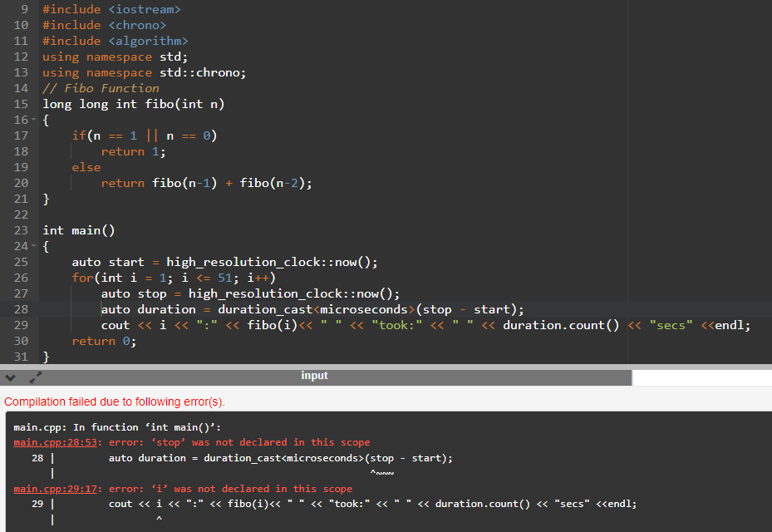Place cursor on high_resolution_clock at line 25

(x=241, y=262)
